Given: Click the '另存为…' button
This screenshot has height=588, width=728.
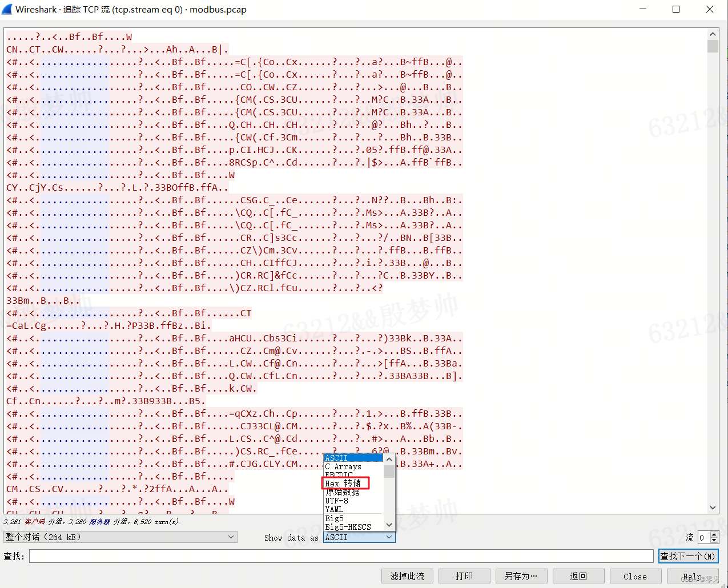Looking at the screenshot, I should click(520, 575).
